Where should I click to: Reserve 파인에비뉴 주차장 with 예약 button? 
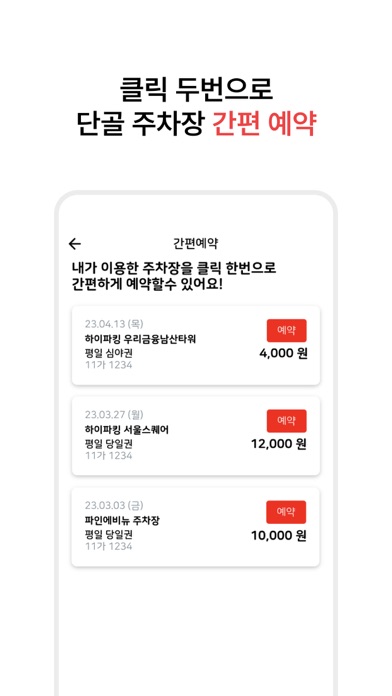tap(286, 512)
